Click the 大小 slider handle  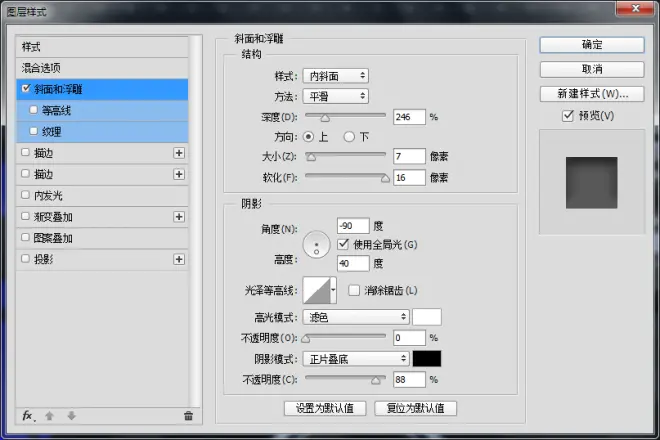(x=311, y=157)
